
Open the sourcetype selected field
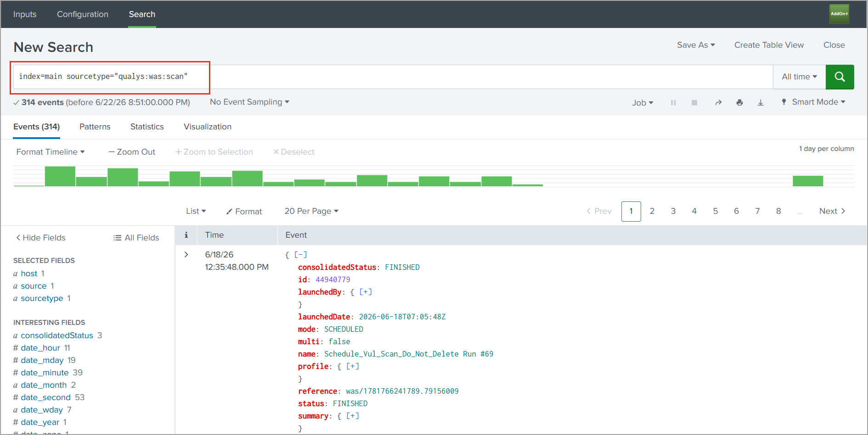[42, 298]
